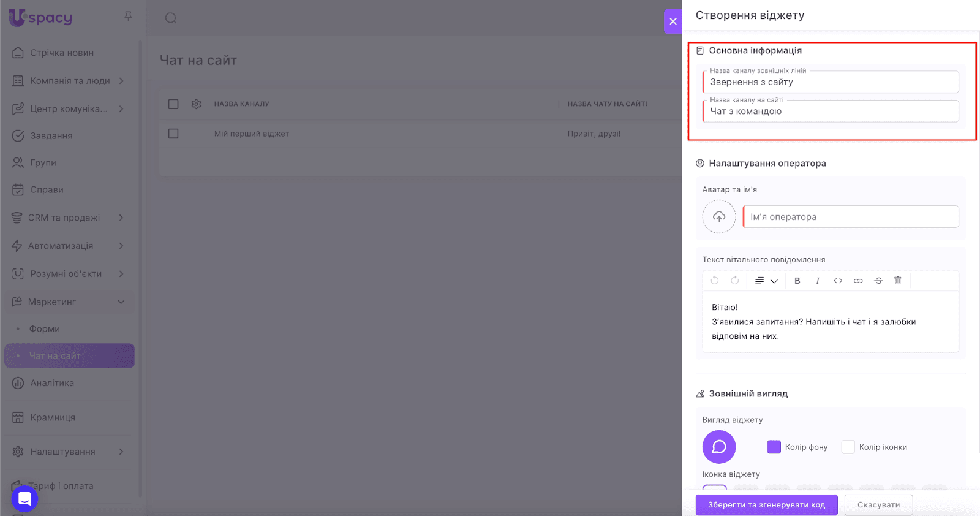
Task: Click the insert link icon
Action: (x=858, y=281)
